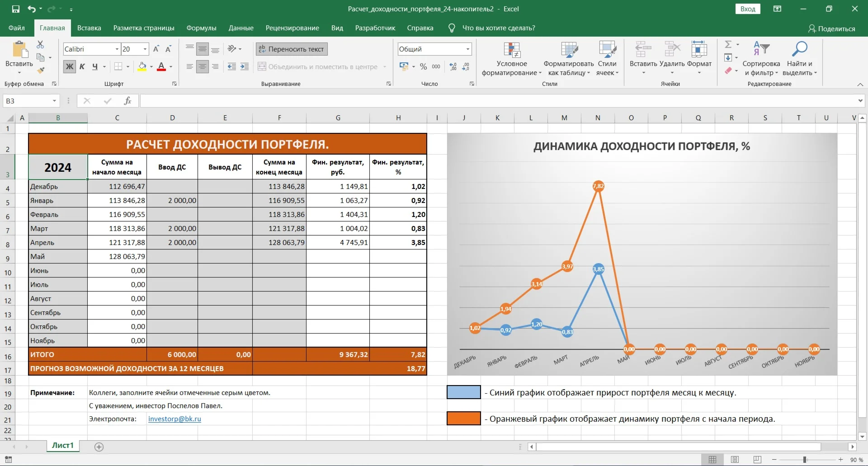Click the AutoSum sigma icon
Image resolution: width=868 pixels, height=466 pixels.
click(x=728, y=44)
